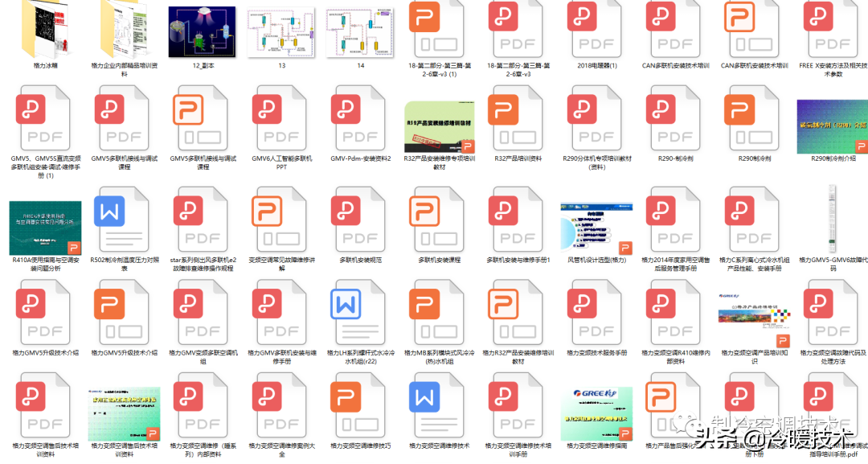Select the 格力GMV5-GMV6故障代码 file thumbnail
Image resolution: width=868 pixels, height=464 pixels.
pyautogui.click(x=832, y=219)
